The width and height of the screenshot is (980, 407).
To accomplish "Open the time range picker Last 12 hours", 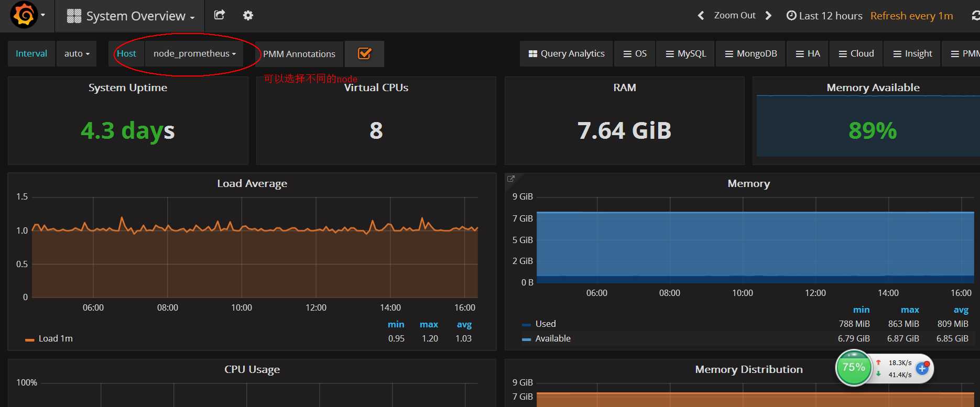I will (x=824, y=16).
